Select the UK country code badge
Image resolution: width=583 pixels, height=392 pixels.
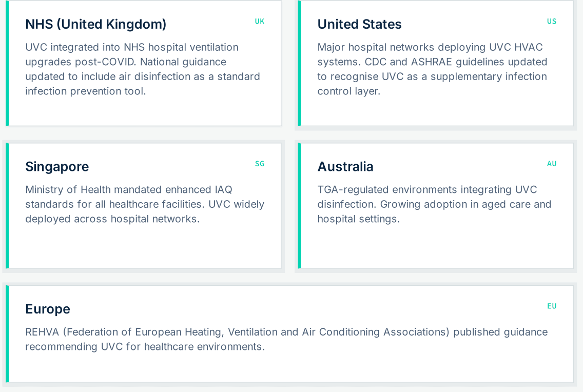pos(260,22)
